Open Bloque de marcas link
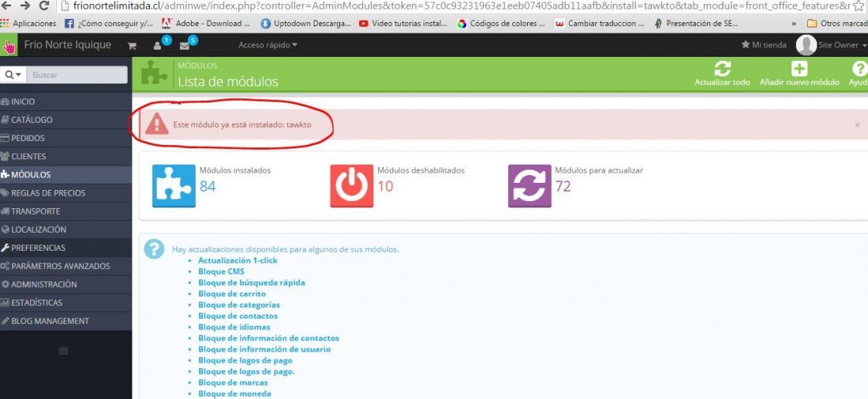Image resolution: width=868 pixels, height=399 pixels. pos(233,382)
